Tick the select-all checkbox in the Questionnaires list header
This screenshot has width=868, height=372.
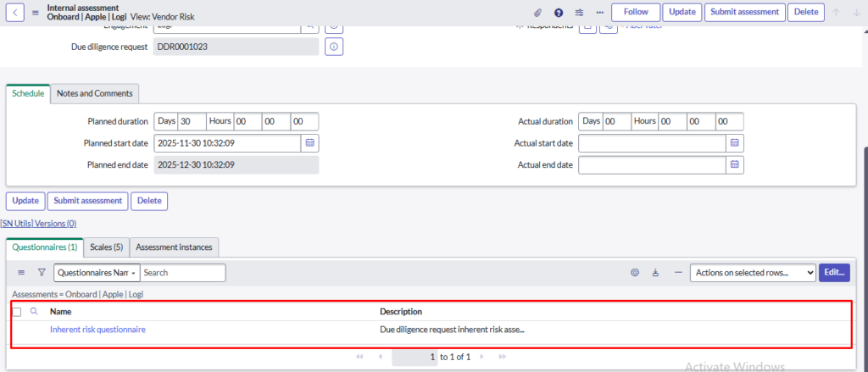coord(17,312)
